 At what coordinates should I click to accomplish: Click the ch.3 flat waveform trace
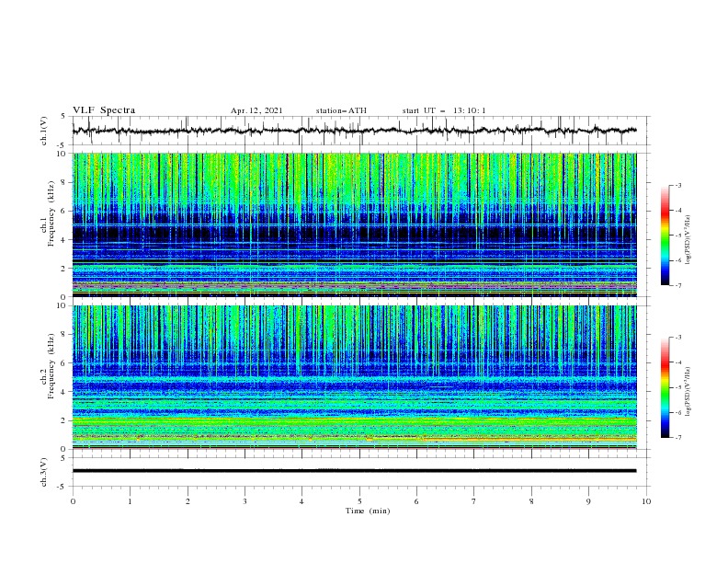(x=354, y=471)
